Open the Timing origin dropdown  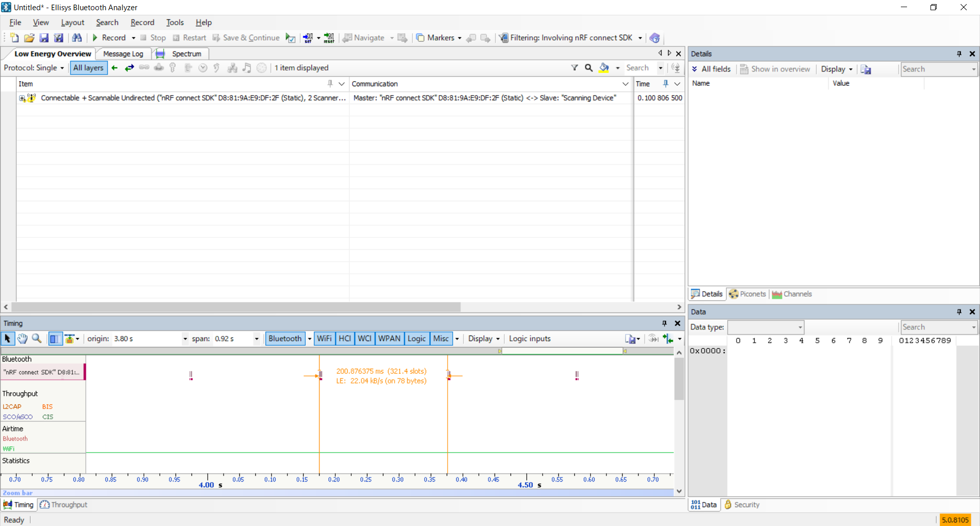pos(185,339)
